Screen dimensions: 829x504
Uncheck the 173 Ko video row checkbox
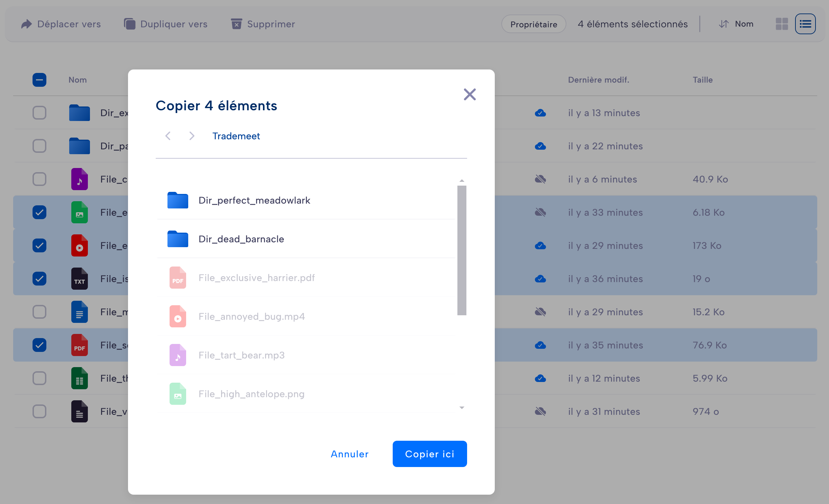tap(39, 245)
